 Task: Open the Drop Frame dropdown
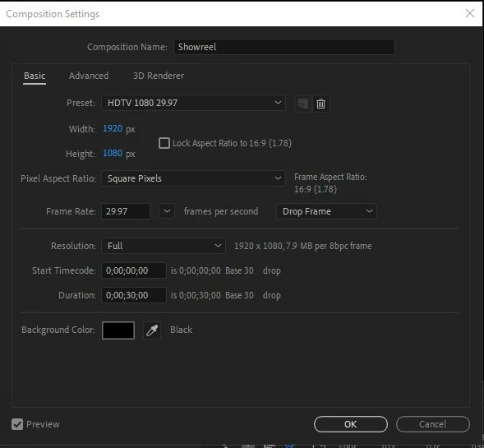click(x=326, y=211)
